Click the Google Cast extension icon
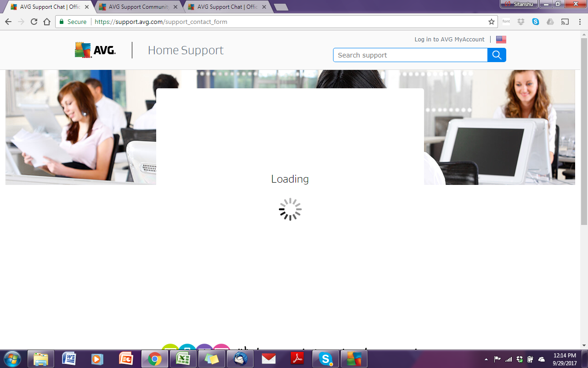 (x=565, y=22)
